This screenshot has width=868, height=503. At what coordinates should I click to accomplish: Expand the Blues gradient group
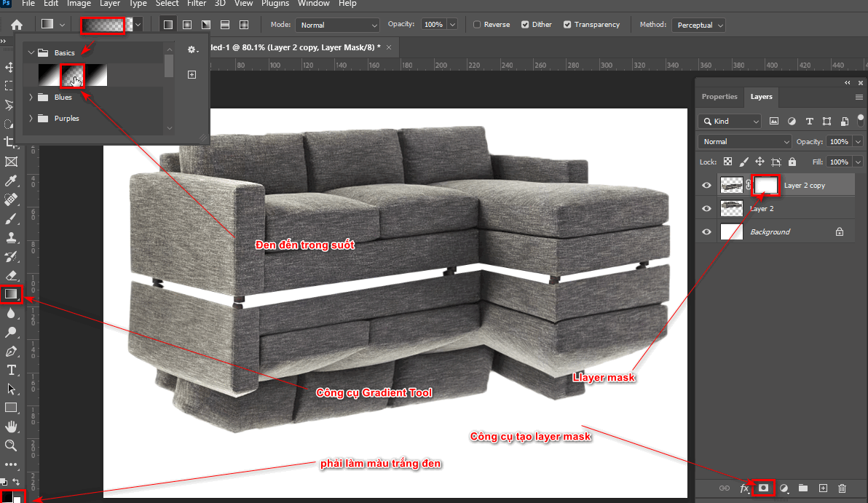31,97
